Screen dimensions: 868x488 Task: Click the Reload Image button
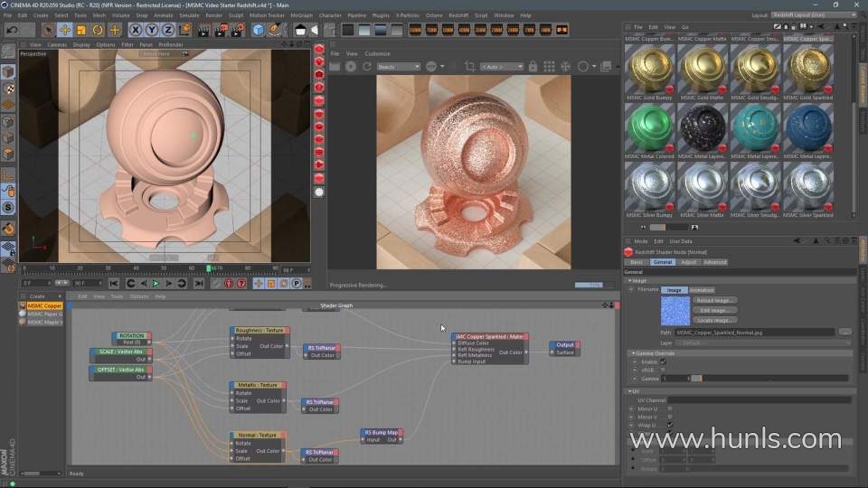713,300
